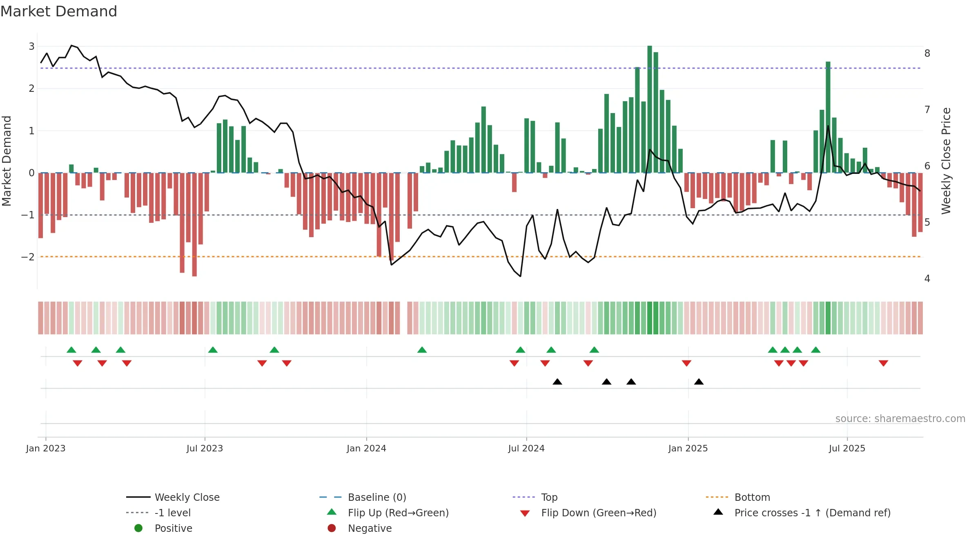980x551 pixels.
Task: Click the last Flip Down marker after Jul 2025
Action: coord(883,363)
